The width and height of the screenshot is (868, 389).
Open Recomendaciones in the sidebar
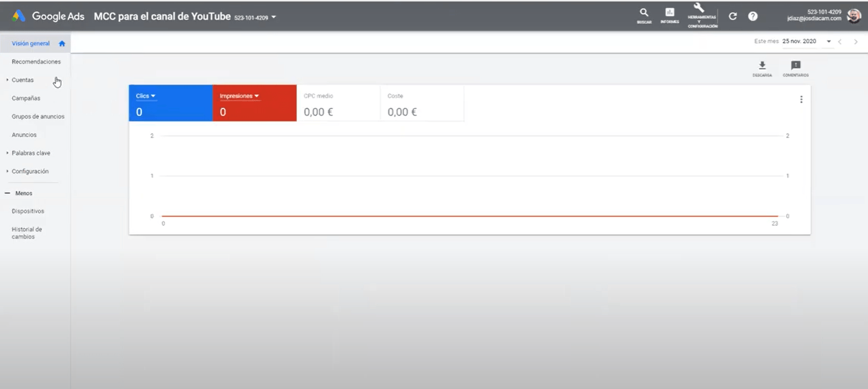pyautogui.click(x=36, y=62)
